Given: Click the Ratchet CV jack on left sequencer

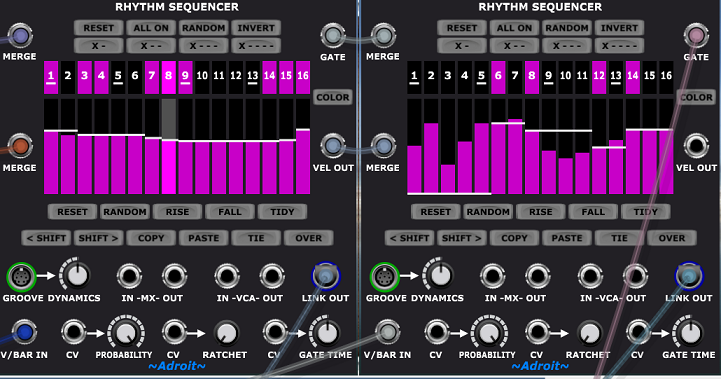Looking at the screenshot, I should [x=174, y=332].
